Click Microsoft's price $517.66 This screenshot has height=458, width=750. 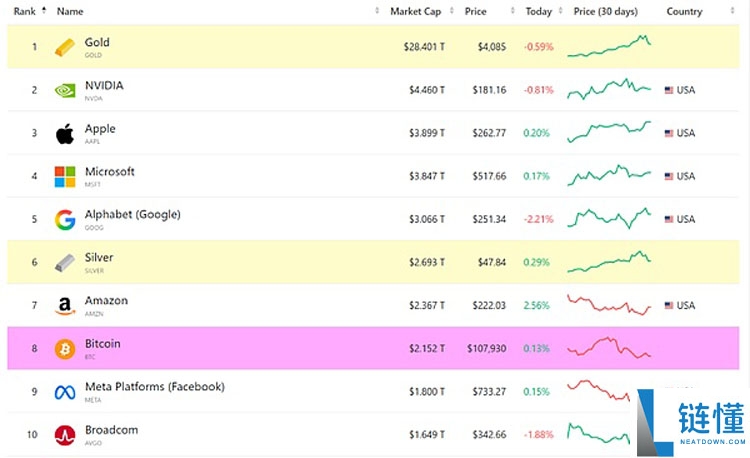point(489,176)
